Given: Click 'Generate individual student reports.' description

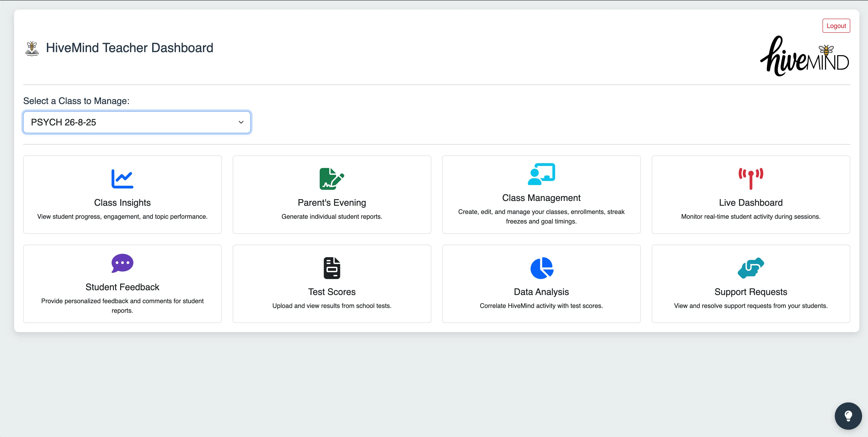Looking at the screenshot, I should [x=332, y=216].
